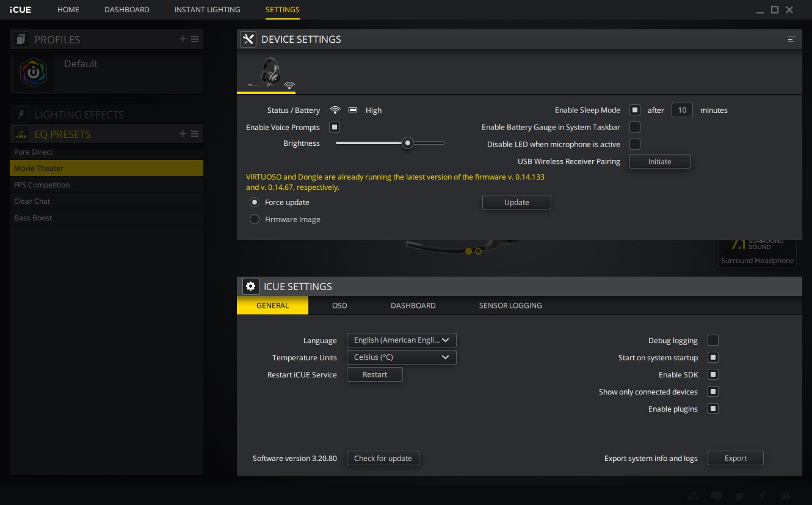Go to the HOME tab
The image size is (812, 505).
[68, 10]
